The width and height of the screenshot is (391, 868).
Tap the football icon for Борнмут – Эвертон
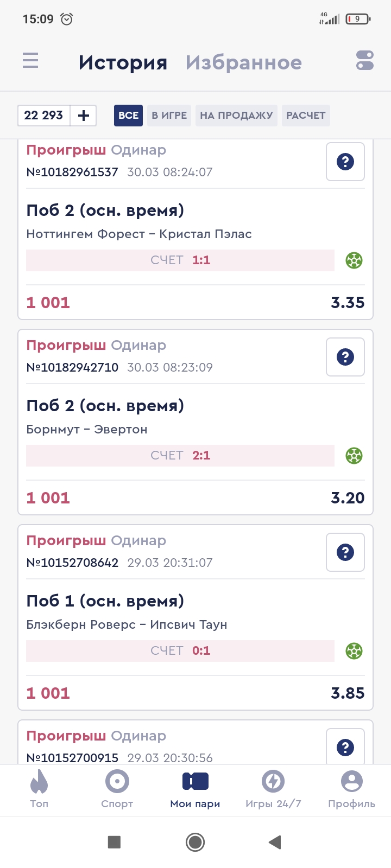354,456
